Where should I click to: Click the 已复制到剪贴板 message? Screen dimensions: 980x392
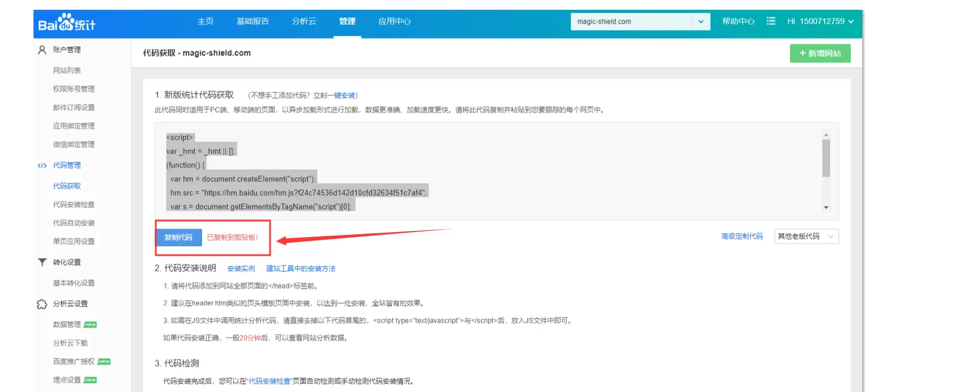tap(233, 238)
